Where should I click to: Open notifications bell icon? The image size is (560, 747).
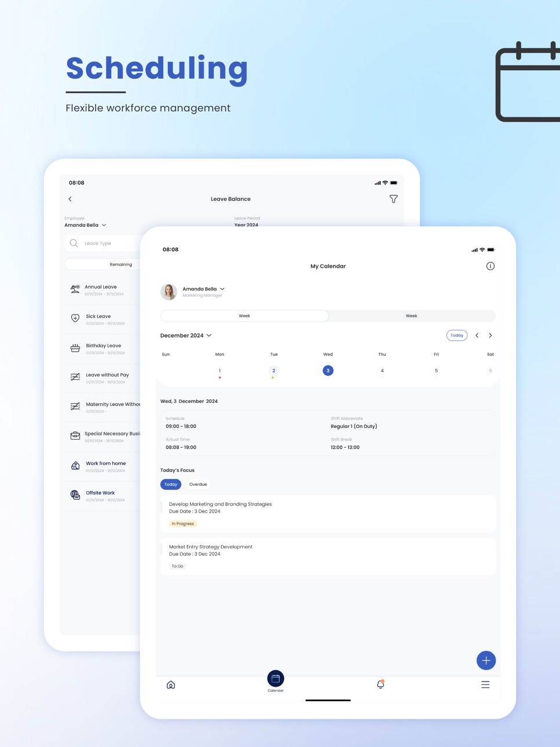[380, 684]
